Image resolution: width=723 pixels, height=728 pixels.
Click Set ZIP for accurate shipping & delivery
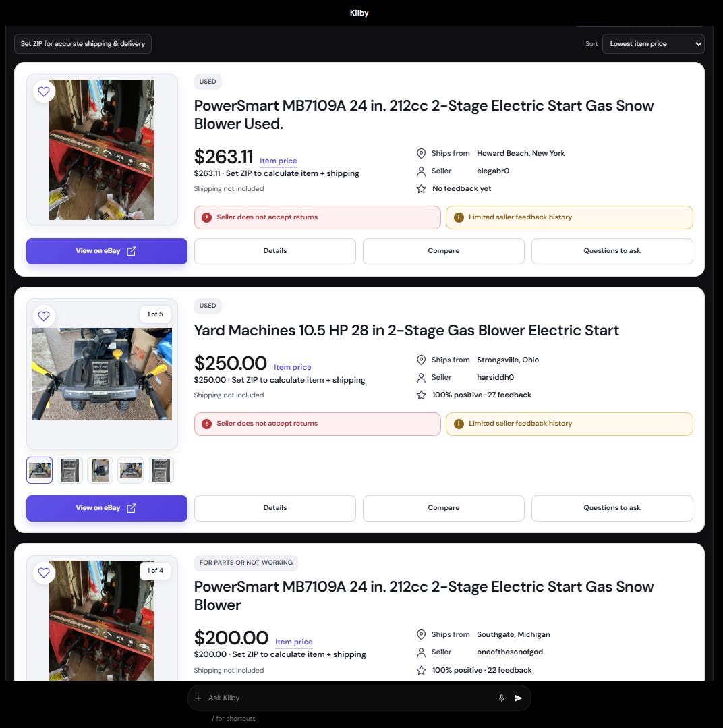pyautogui.click(x=82, y=44)
